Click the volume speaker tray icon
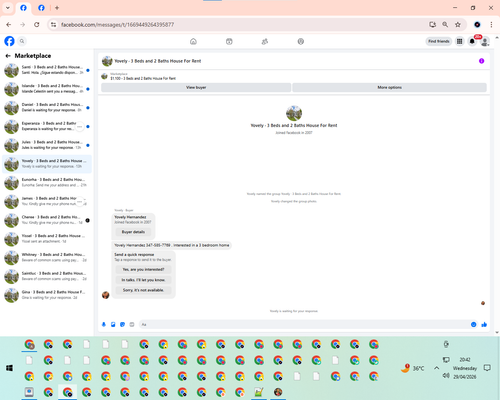Screen dimensions: 500x400 pyautogui.click(x=446, y=376)
